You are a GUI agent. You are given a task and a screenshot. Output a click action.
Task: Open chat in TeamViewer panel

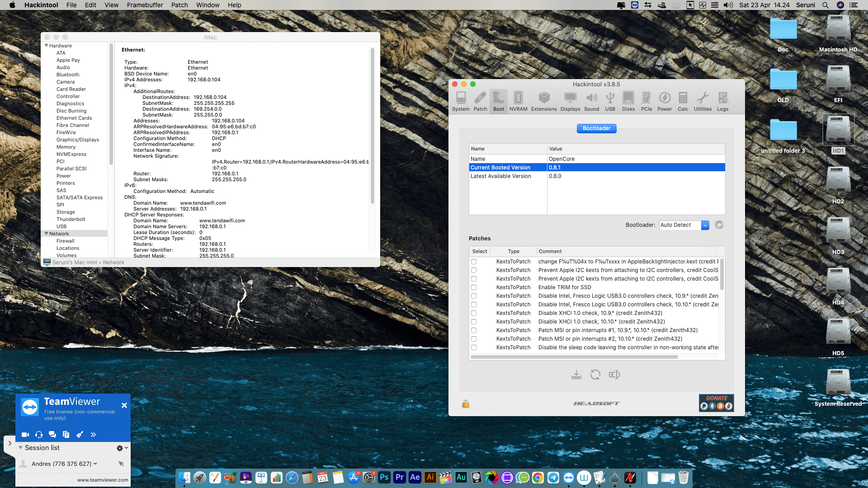pos(52,435)
